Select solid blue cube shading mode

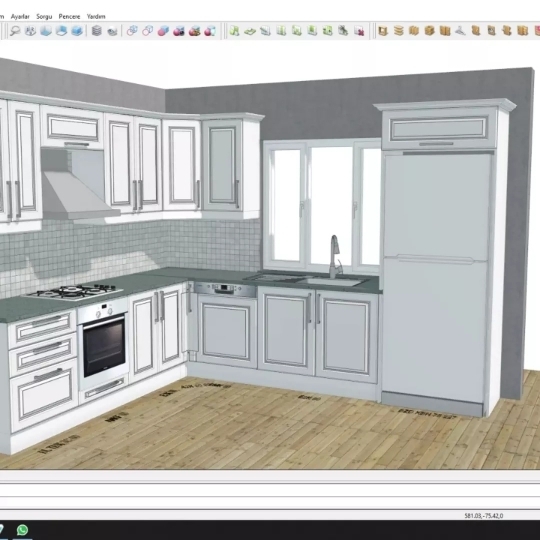(x=163, y=31)
